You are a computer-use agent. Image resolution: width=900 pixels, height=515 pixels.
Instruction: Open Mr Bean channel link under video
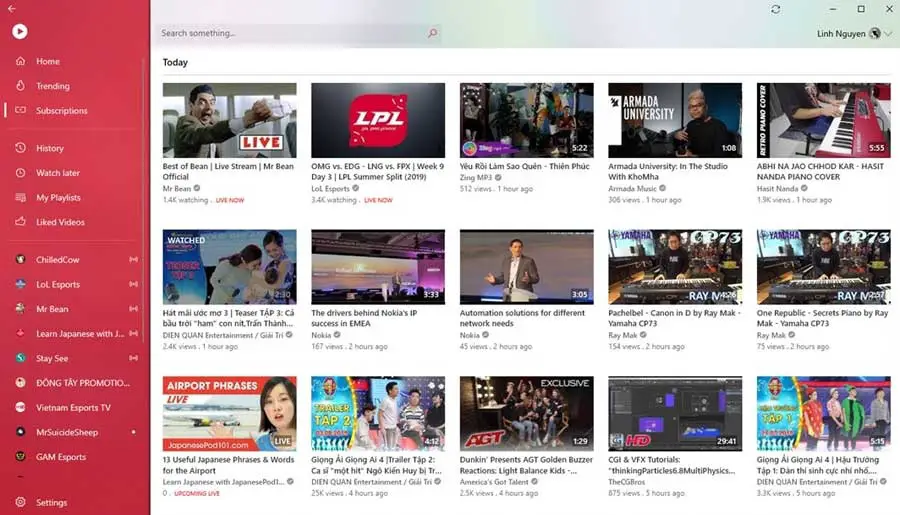[177, 188]
